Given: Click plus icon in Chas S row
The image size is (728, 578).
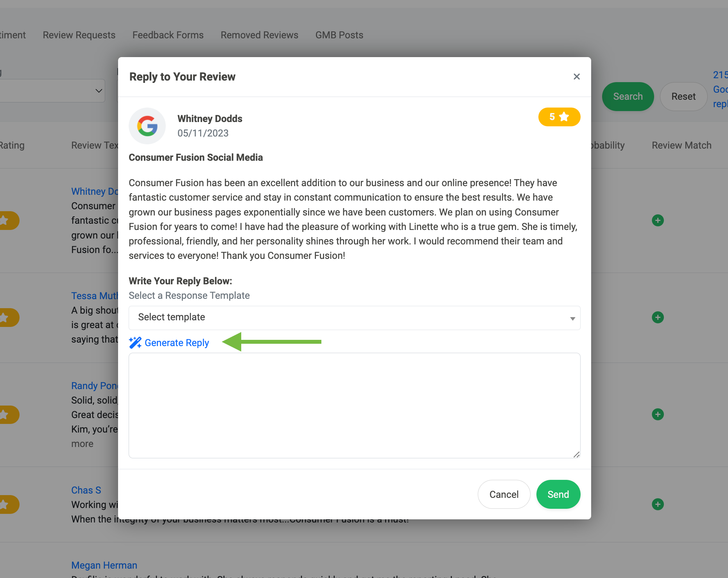Looking at the screenshot, I should coord(658,504).
